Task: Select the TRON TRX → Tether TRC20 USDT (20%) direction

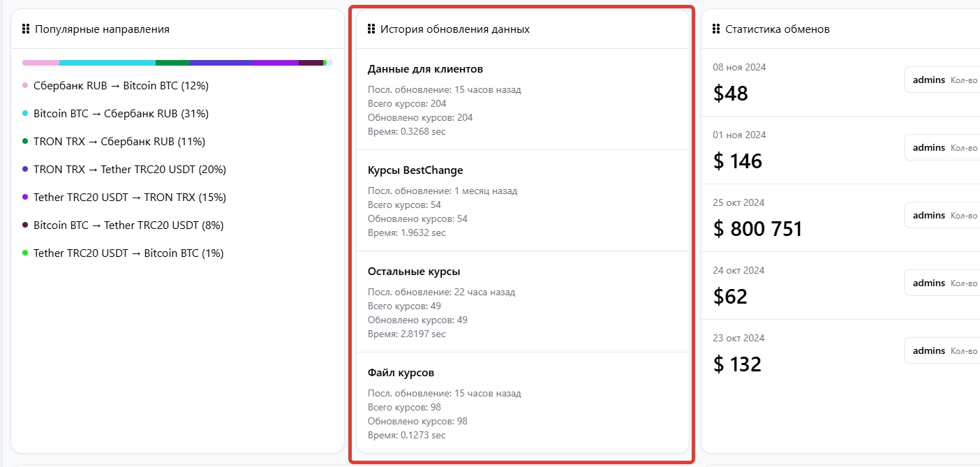Action: point(130,170)
